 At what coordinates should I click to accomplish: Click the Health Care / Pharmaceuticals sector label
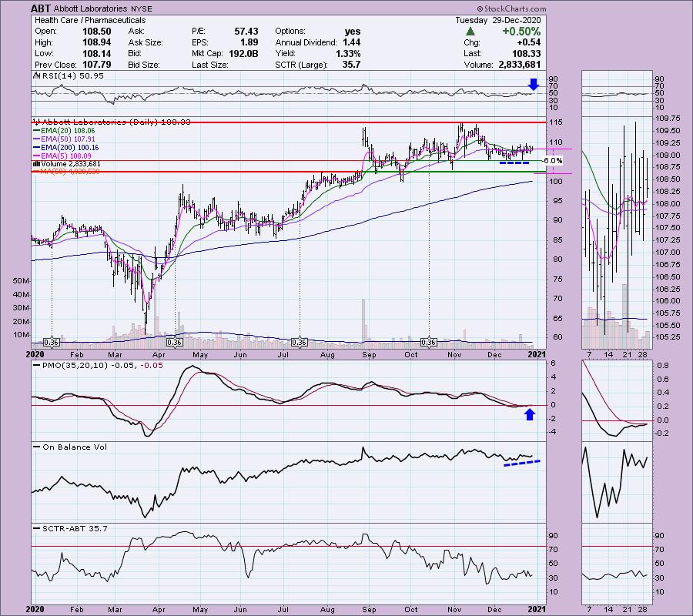(x=90, y=20)
